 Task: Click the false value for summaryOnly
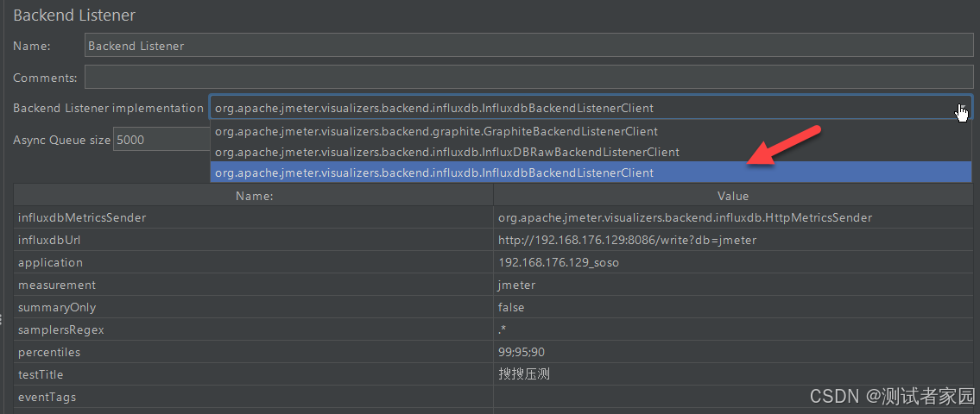coord(733,307)
